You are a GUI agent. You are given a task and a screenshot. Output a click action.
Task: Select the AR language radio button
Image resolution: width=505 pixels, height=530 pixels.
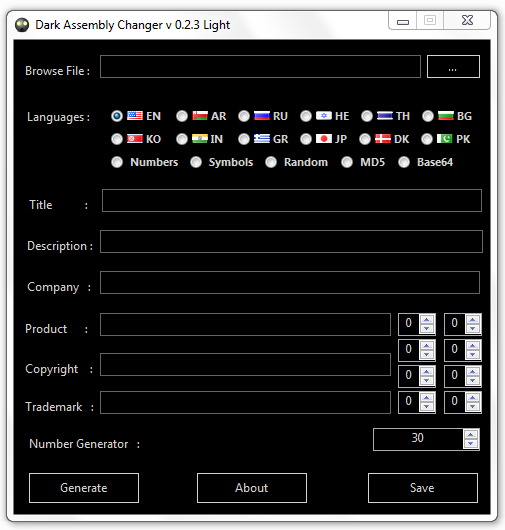coord(182,116)
